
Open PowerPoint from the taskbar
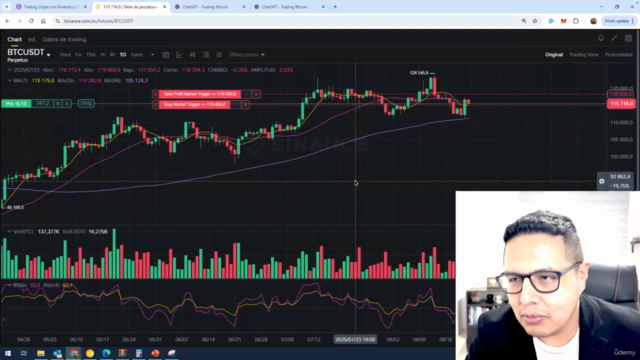[155, 353]
